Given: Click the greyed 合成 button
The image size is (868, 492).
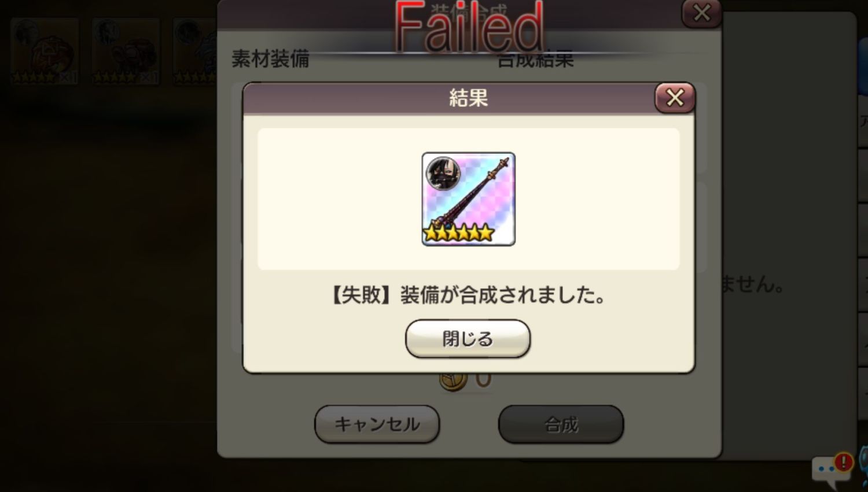Looking at the screenshot, I should (561, 424).
